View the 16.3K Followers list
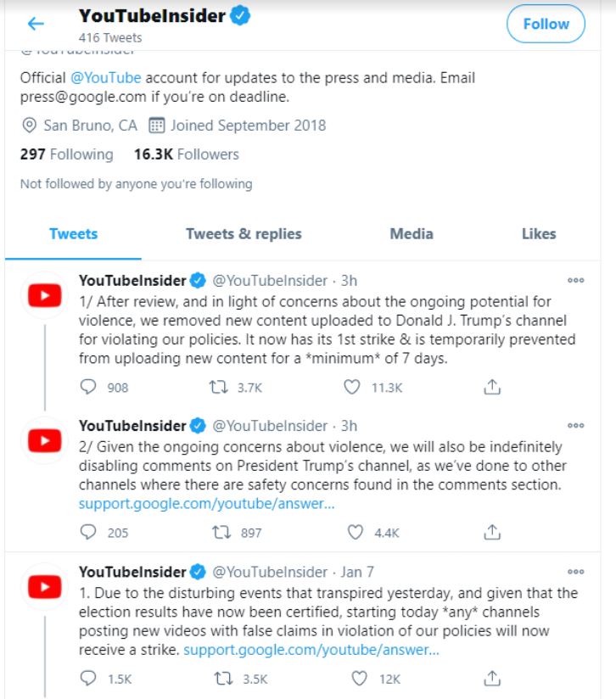The image size is (616, 699). pyautogui.click(x=187, y=154)
